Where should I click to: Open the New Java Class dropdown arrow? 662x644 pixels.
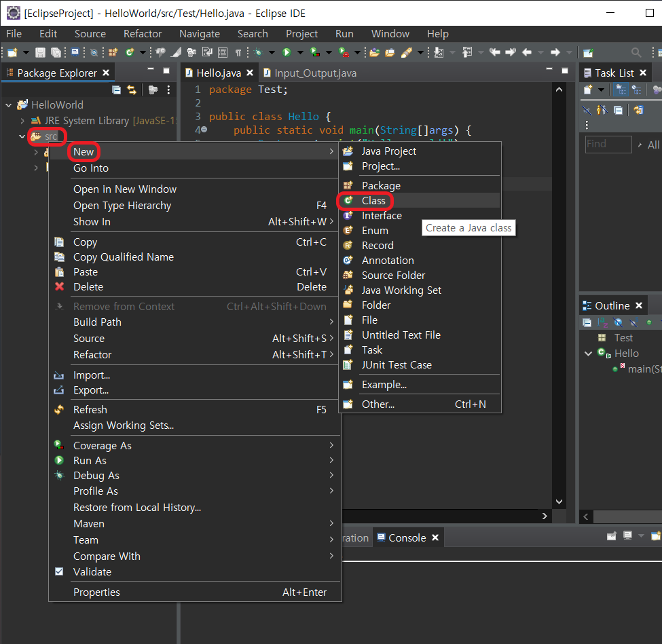(143, 53)
